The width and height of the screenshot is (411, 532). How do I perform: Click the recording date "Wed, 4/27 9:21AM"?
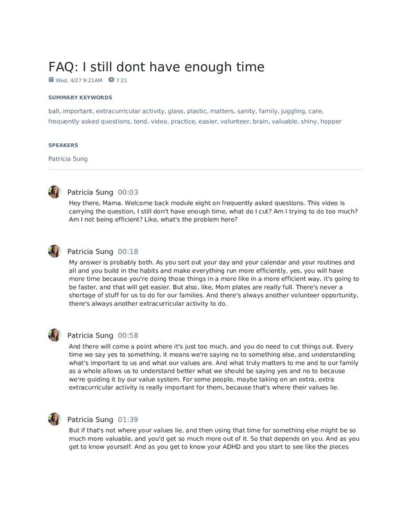tap(79, 80)
